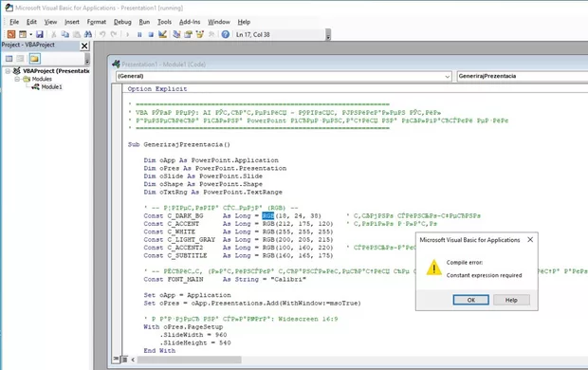Click the Insert UserForm toolbar icon

pos(23,34)
